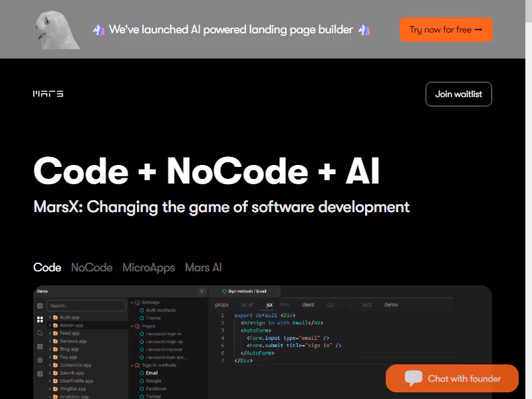The width and height of the screenshot is (532, 399).
Task: Click the Theme component icon
Action: [142, 319]
